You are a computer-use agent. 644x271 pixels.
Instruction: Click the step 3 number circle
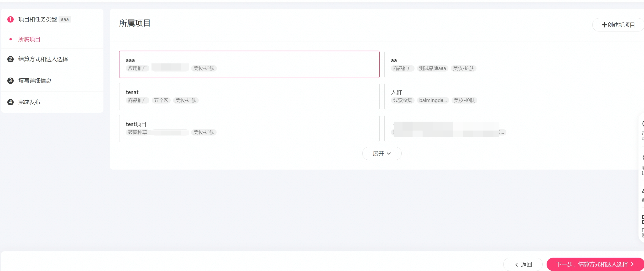pos(11,81)
